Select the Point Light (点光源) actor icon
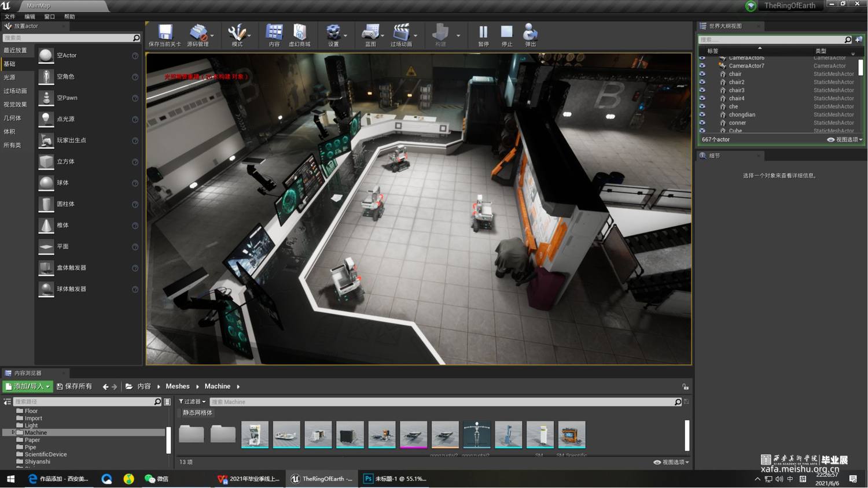Screen dimensions: 868x488 click(x=46, y=119)
